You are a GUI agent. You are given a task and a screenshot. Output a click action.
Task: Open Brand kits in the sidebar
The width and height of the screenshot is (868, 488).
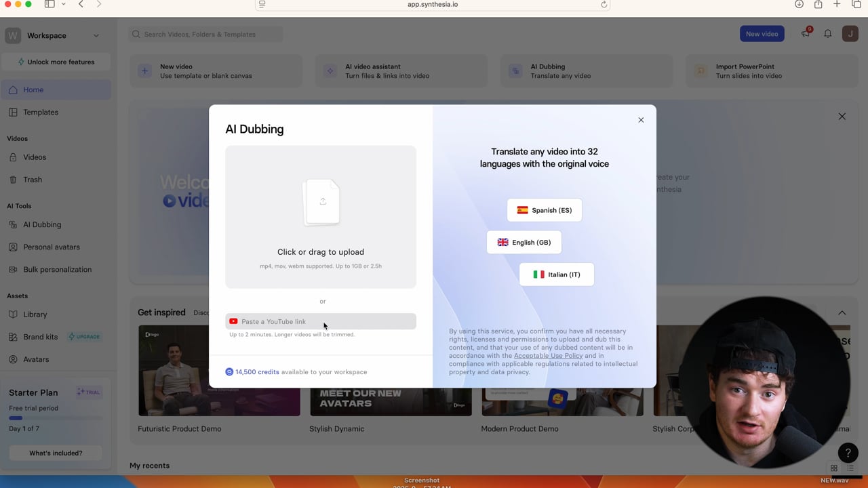tap(41, 337)
